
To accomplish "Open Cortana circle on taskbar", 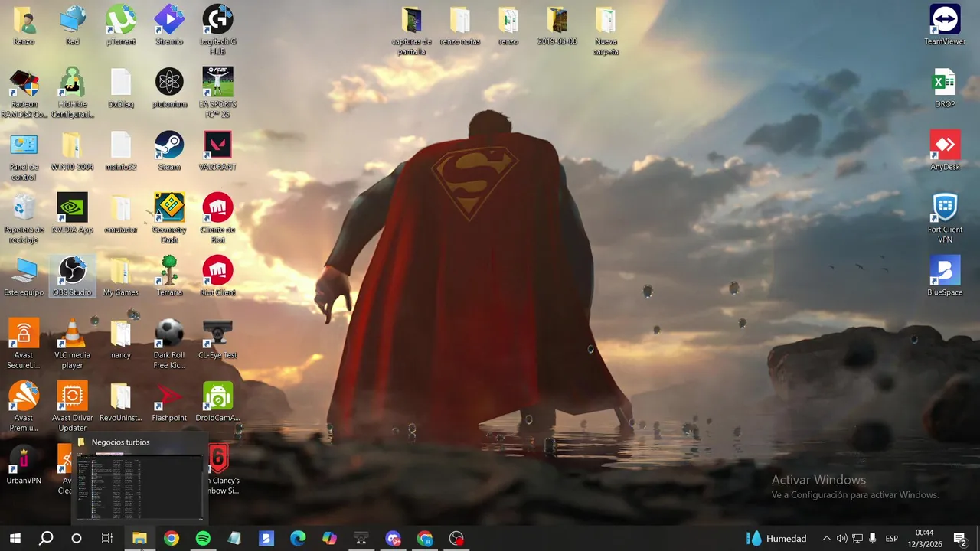I will [77, 538].
